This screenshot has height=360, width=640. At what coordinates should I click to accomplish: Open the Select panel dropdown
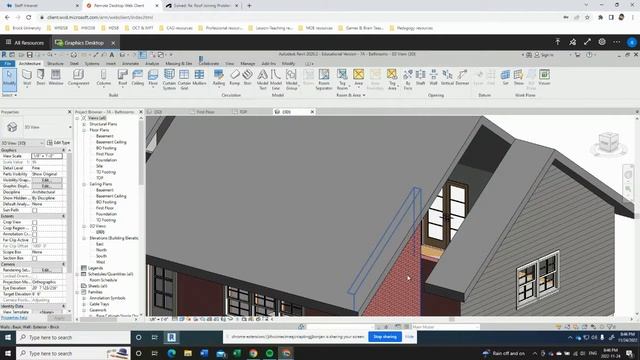pos(9,95)
